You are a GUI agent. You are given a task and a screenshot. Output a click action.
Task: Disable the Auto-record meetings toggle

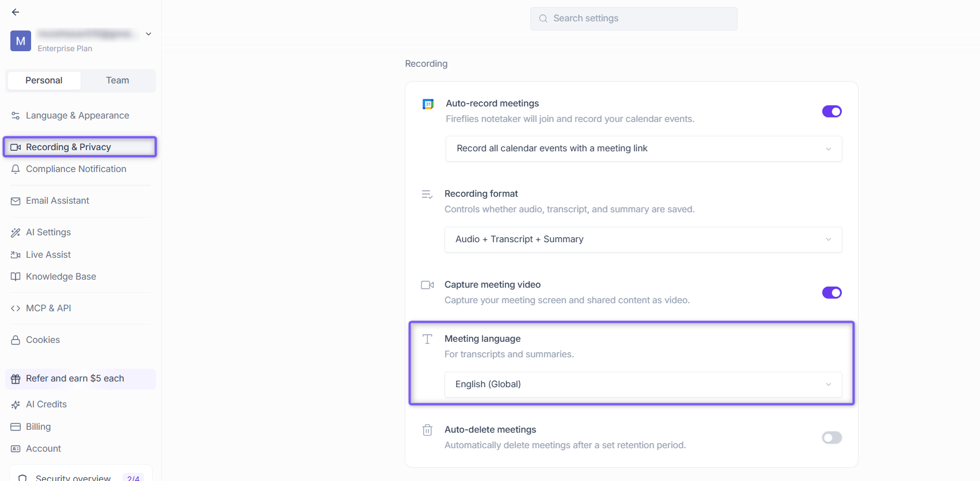(x=832, y=112)
